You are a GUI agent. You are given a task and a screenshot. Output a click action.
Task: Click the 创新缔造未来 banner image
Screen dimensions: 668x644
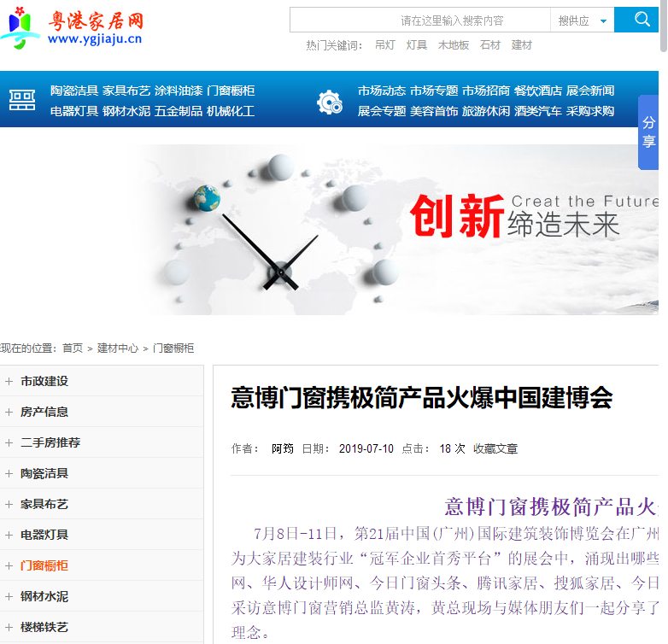(393, 229)
